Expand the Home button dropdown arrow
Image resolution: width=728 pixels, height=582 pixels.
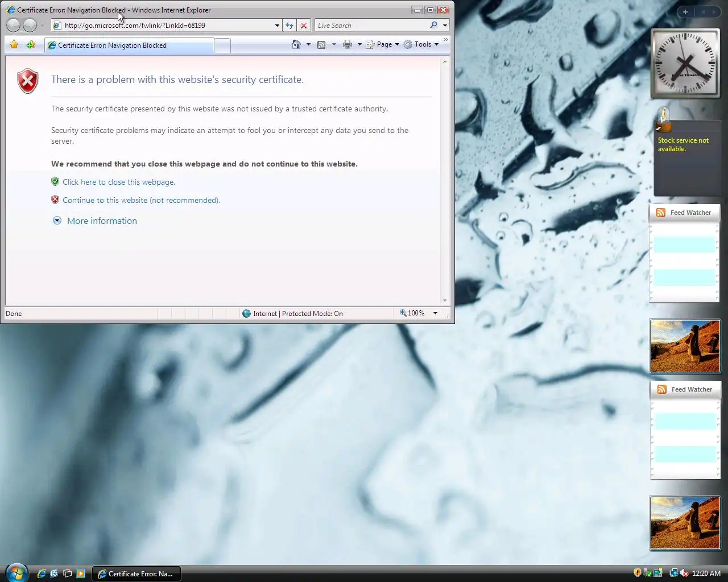coord(308,44)
